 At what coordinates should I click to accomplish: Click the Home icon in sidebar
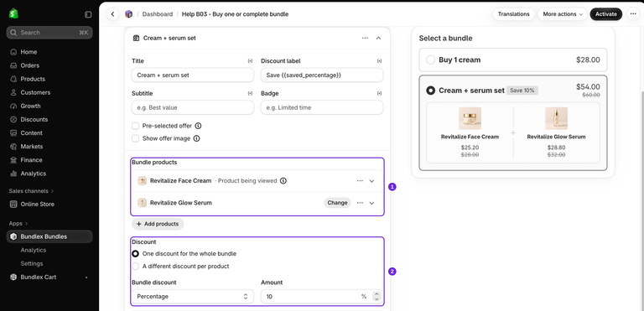(x=13, y=52)
